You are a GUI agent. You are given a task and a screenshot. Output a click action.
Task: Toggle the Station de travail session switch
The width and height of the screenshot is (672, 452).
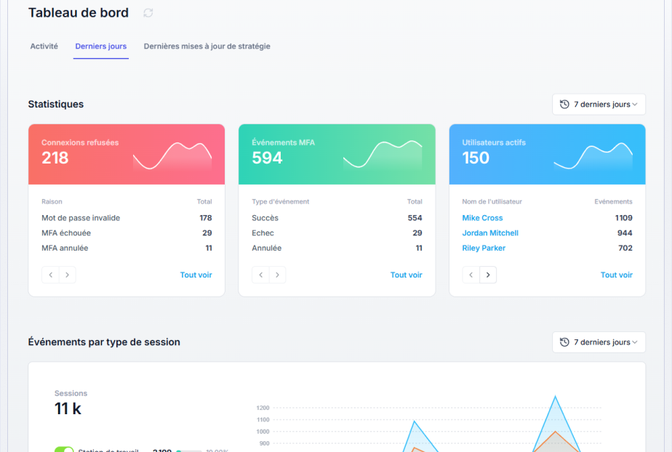[x=64, y=450]
